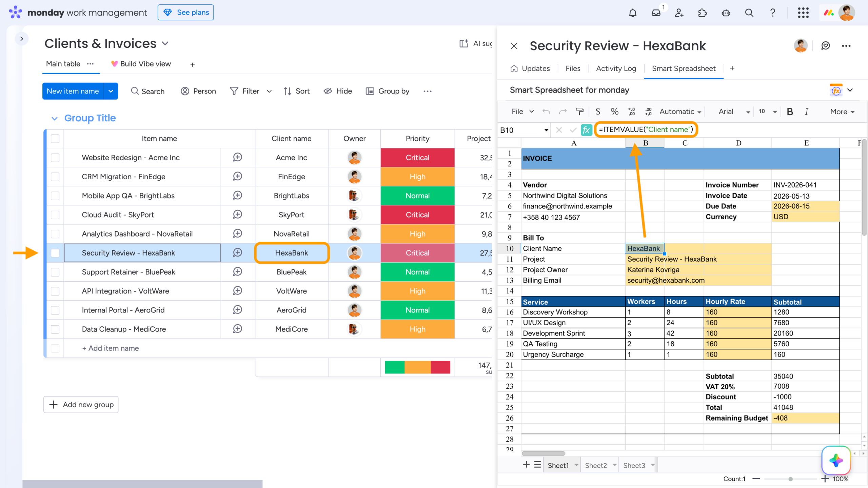868x488 pixels.
Task: Open the autopilot robot icon in header
Action: [726, 13]
